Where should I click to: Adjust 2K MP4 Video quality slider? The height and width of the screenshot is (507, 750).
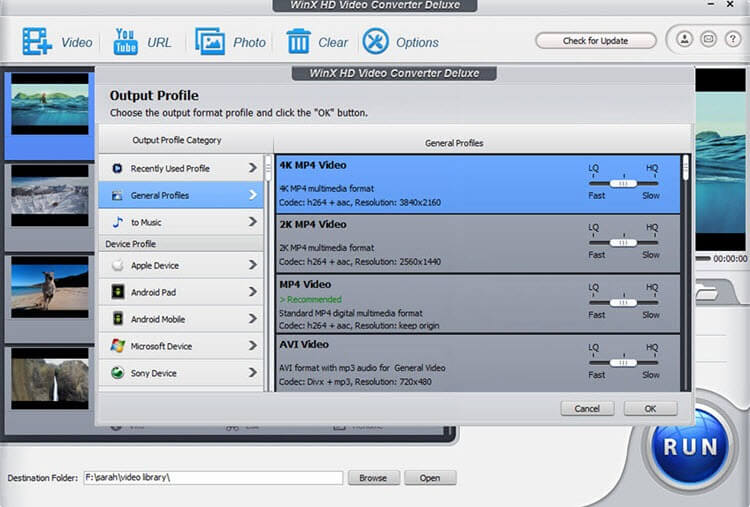coord(623,242)
